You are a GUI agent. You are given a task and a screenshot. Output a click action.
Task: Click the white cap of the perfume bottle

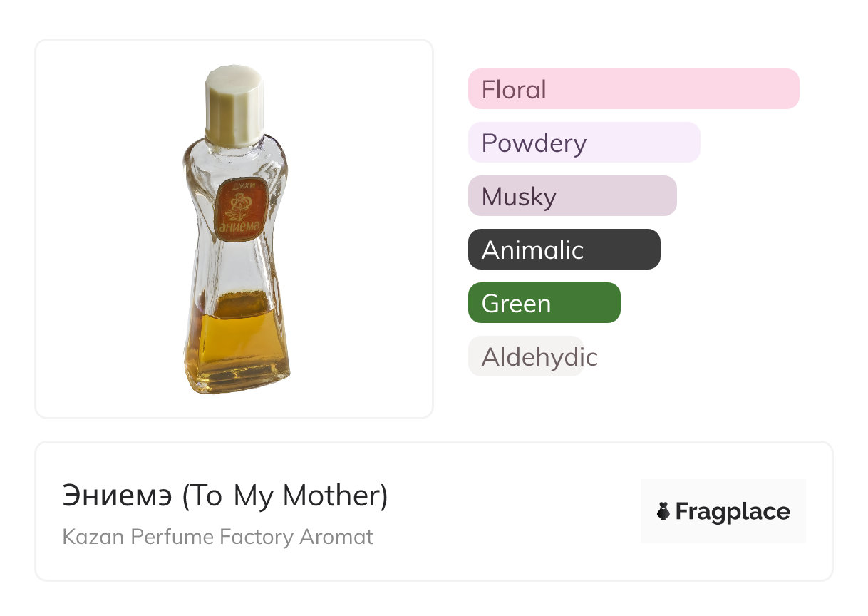[x=234, y=103]
